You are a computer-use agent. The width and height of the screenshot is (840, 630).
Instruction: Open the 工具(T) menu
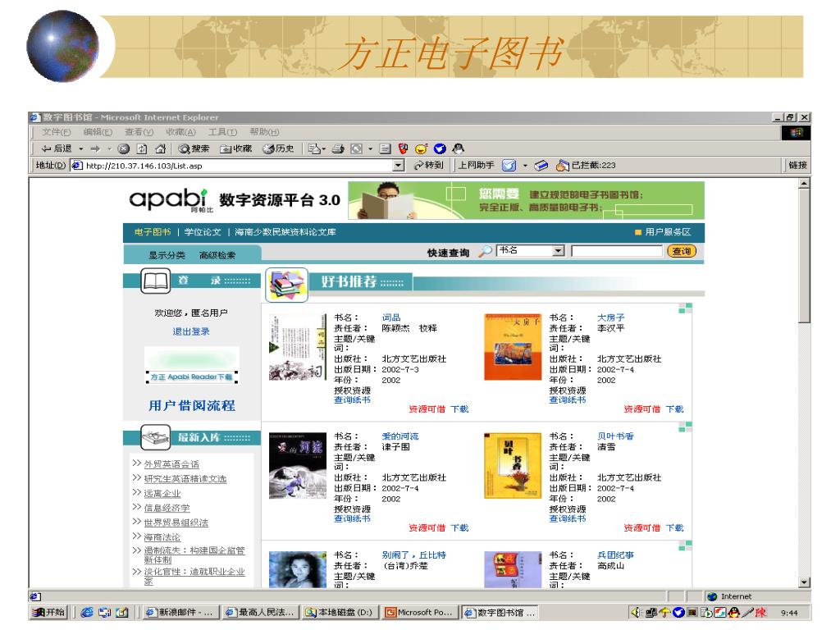(222, 132)
